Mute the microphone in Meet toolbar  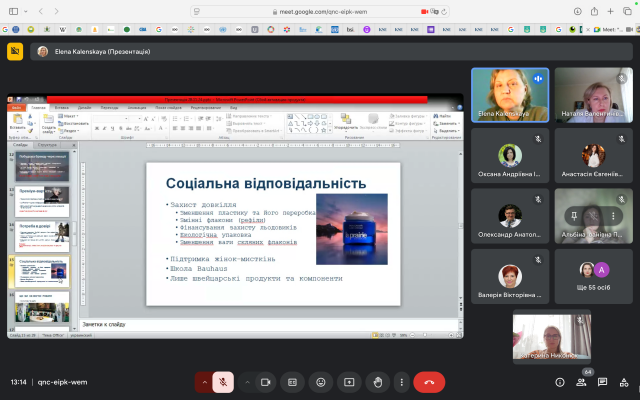tap(224, 381)
